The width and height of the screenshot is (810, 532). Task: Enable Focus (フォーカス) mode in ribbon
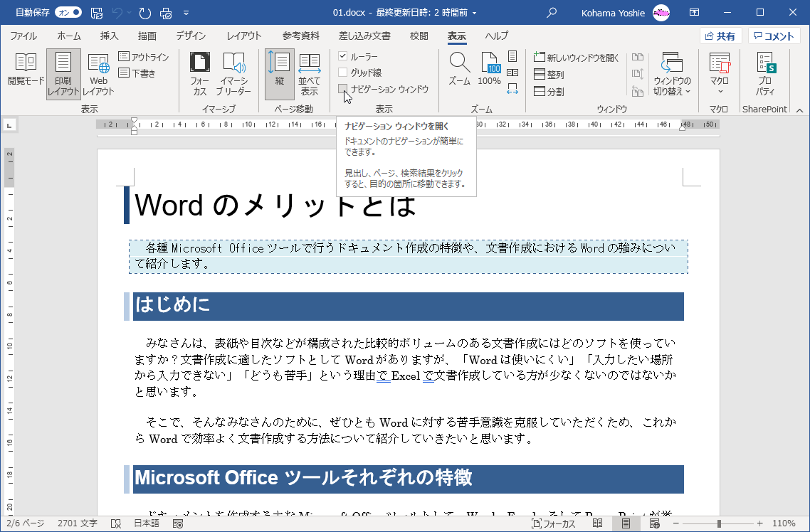199,74
